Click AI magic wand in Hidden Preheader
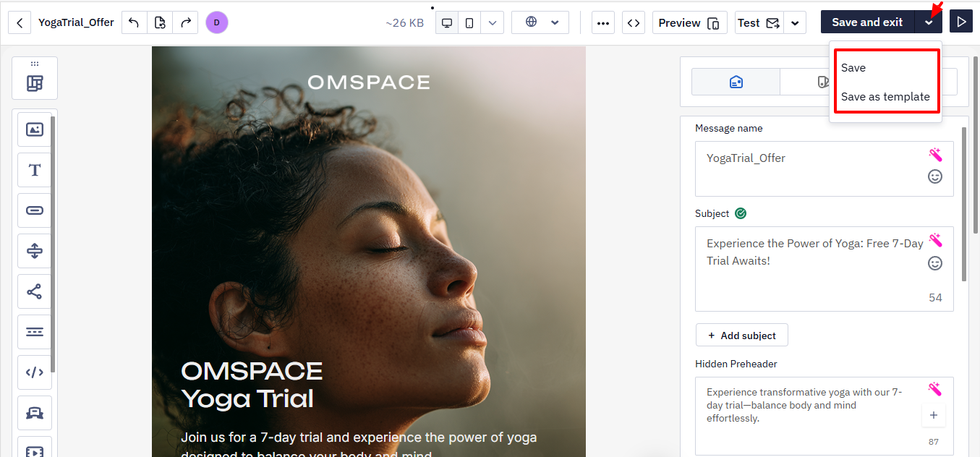This screenshot has width=980, height=457. click(935, 390)
